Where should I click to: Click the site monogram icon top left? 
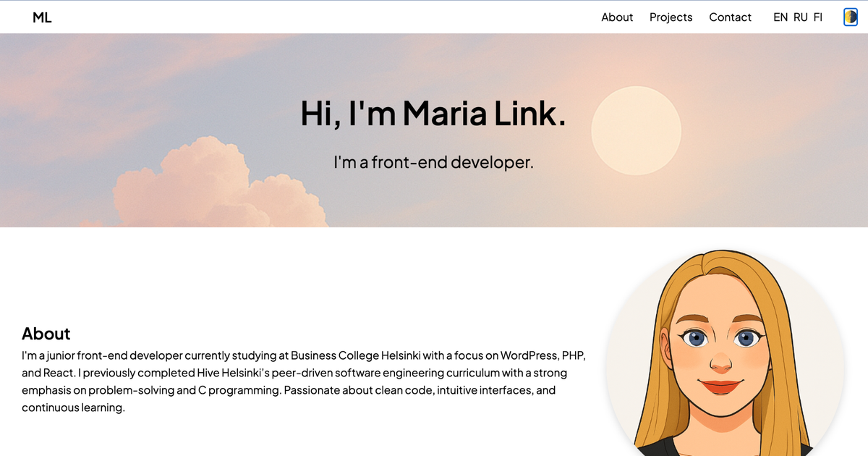tap(41, 17)
